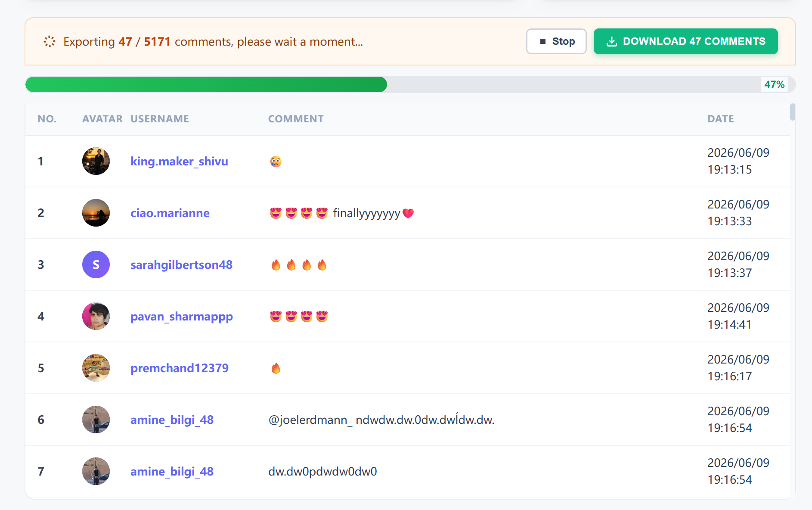The height and width of the screenshot is (510, 812).
Task: Click date 2026/06/09 19:13:15
Action: pos(738,161)
